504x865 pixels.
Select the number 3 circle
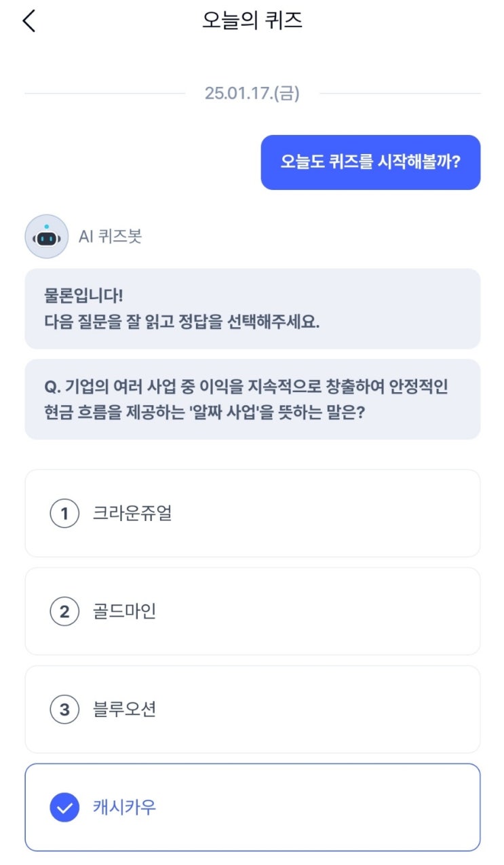tap(64, 710)
